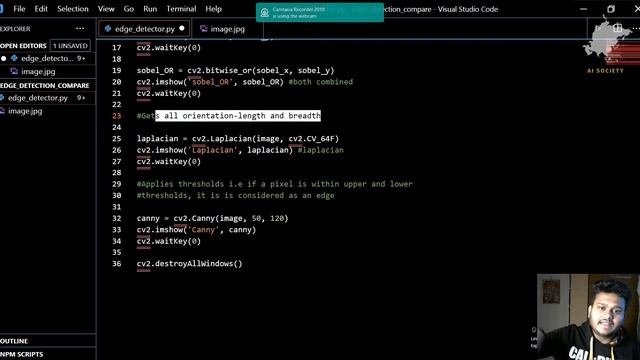The image size is (640, 360).
Task: Click the Python icon beside edge_detecto... in Open Editors
Action: (x=14, y=58)
